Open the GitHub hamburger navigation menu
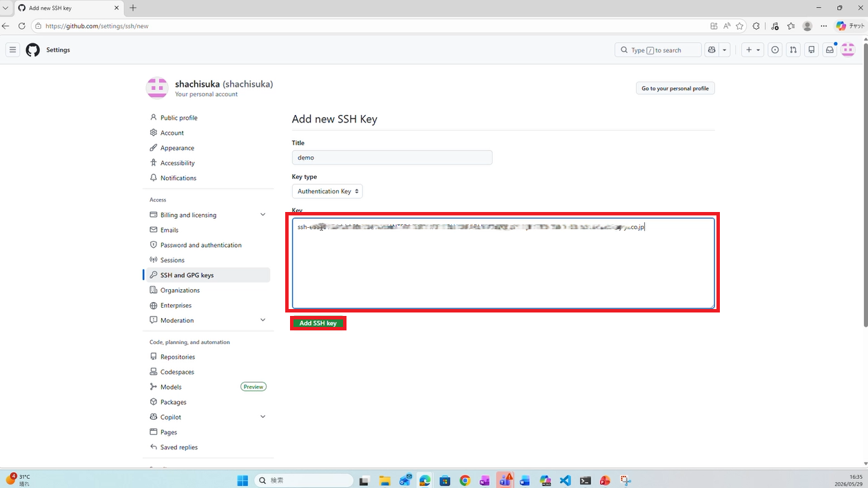Image resolution: width=868 pixels, height=488 pixels. 12,50
